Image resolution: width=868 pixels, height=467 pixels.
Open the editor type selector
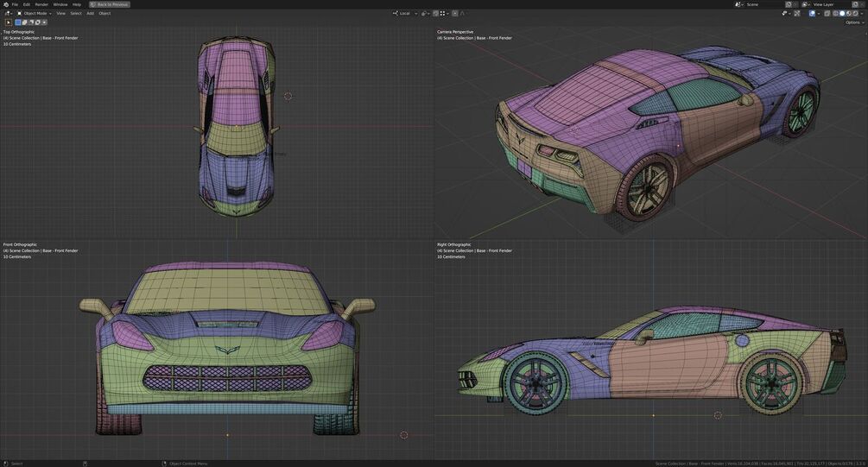click(8, 13)
